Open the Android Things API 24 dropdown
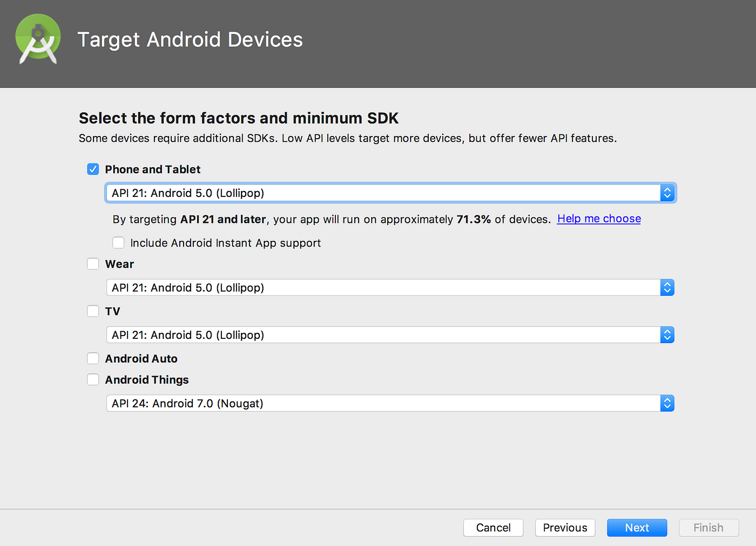Image resolution: width=756 pixels, height=546 pixels. point(390,404)
